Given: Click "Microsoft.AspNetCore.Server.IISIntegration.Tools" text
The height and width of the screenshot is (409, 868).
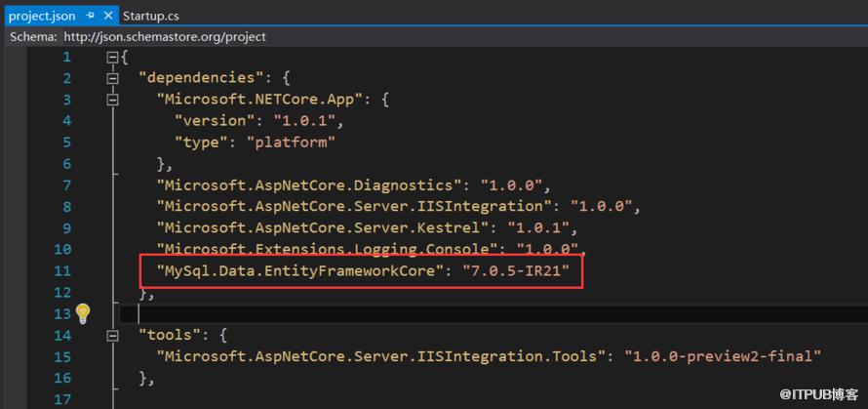Looking at the screenshot, I should tap(381, 356).
